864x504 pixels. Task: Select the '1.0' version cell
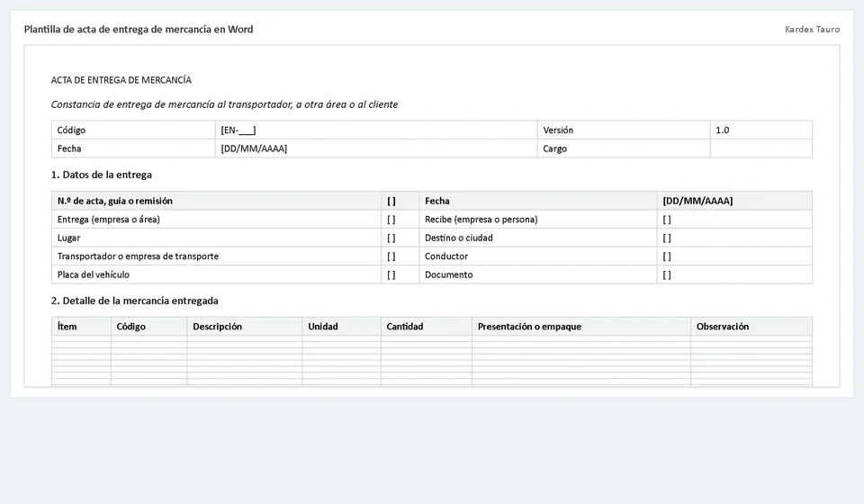click(723, 130)
